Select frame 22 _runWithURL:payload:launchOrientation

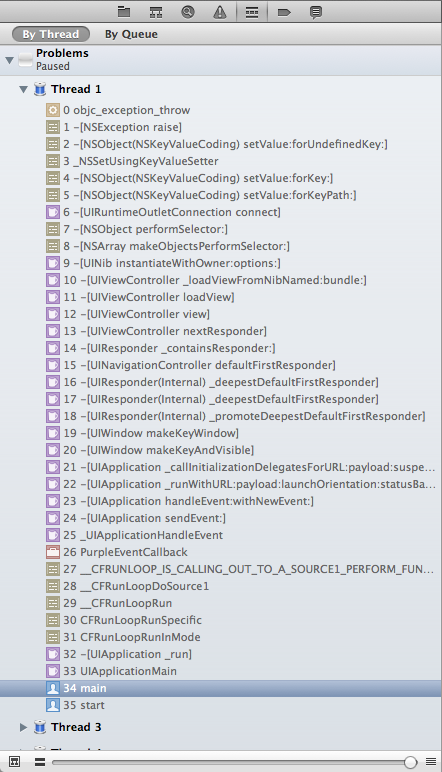[x=221, y=484]
